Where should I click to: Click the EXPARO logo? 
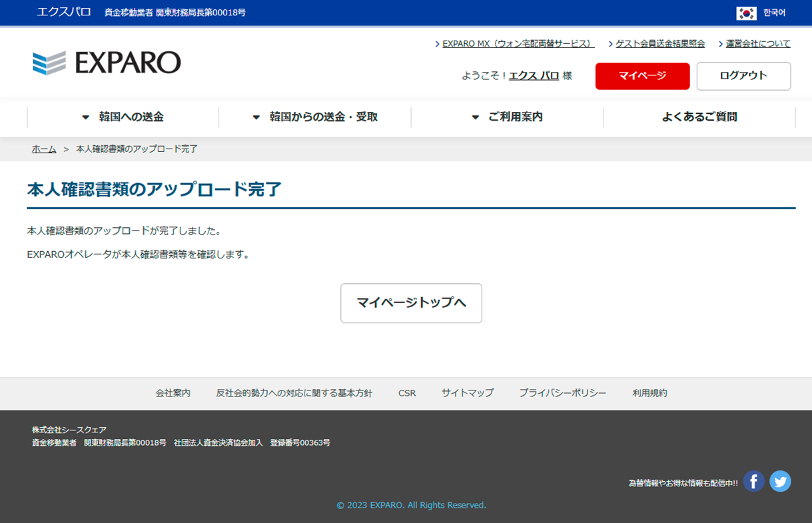pyautogui.click(x=107, y=63)
